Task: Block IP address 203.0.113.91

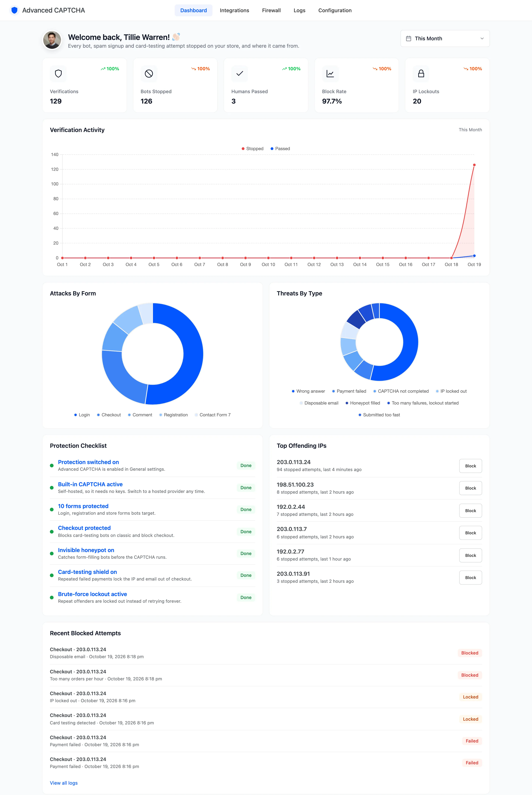Action: point(470,578)
